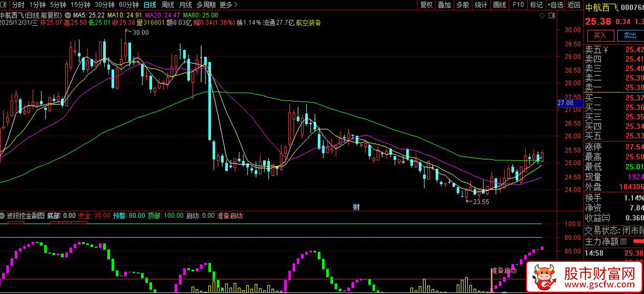
Task: Click the 30.00 high price marker
Action: pos(141,33)
